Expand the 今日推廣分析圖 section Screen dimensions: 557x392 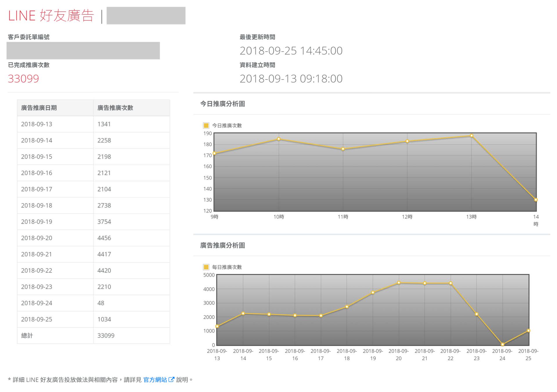click(223, 104)
